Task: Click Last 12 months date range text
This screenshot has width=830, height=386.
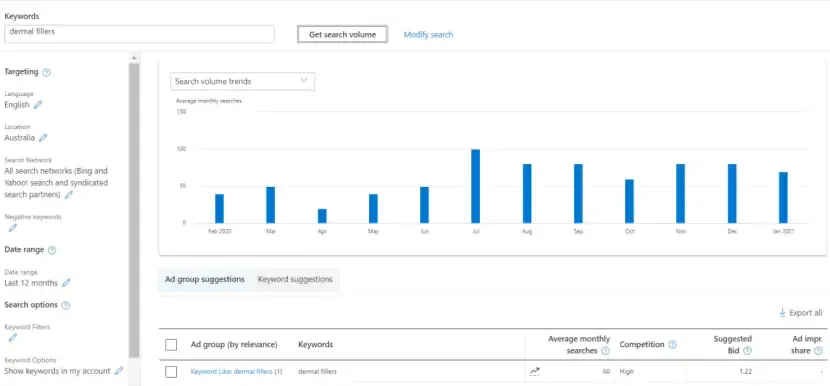Action: pos(31,283)
